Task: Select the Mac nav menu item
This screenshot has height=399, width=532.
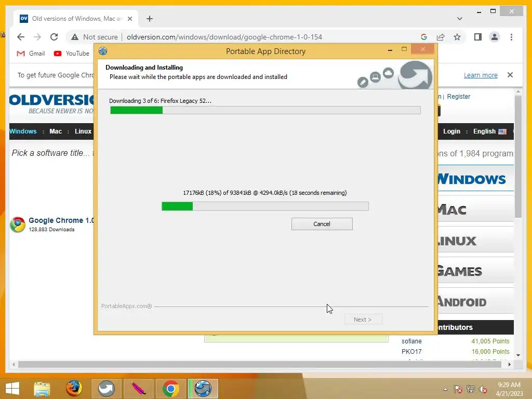Action: coord(56,131)
